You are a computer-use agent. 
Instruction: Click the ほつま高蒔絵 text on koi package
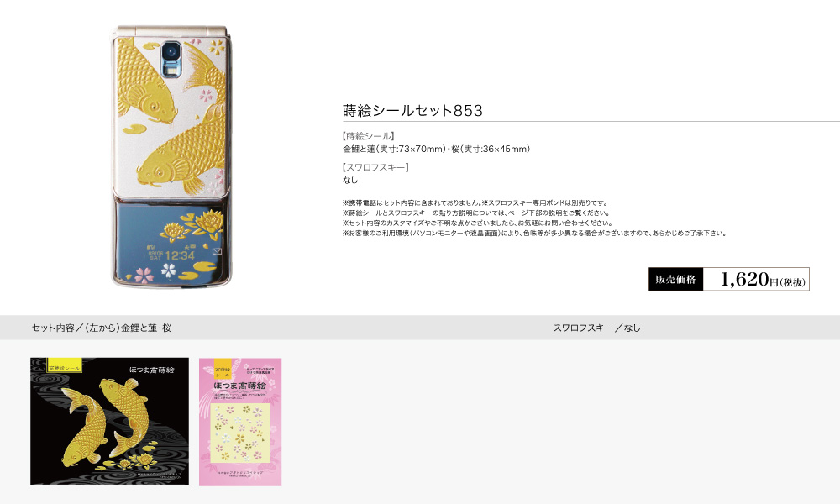point(151,370)
